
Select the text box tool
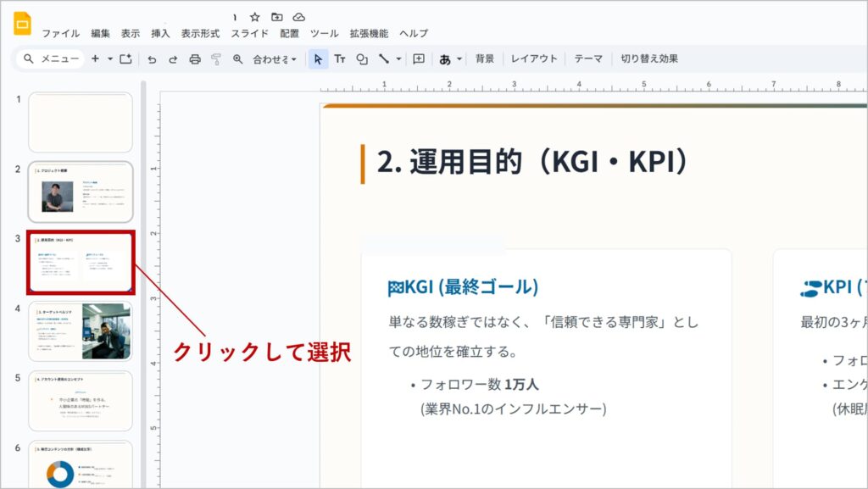tap(339, 59)
